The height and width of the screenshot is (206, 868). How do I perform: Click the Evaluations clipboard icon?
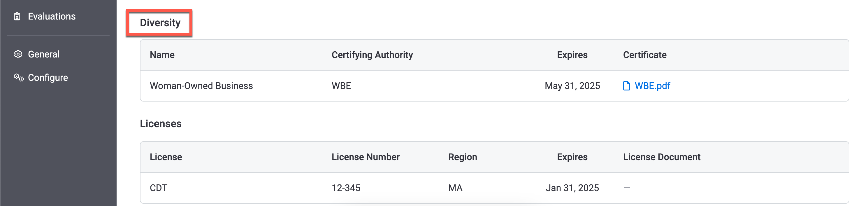pyautogui.click(x=17, y=17)
